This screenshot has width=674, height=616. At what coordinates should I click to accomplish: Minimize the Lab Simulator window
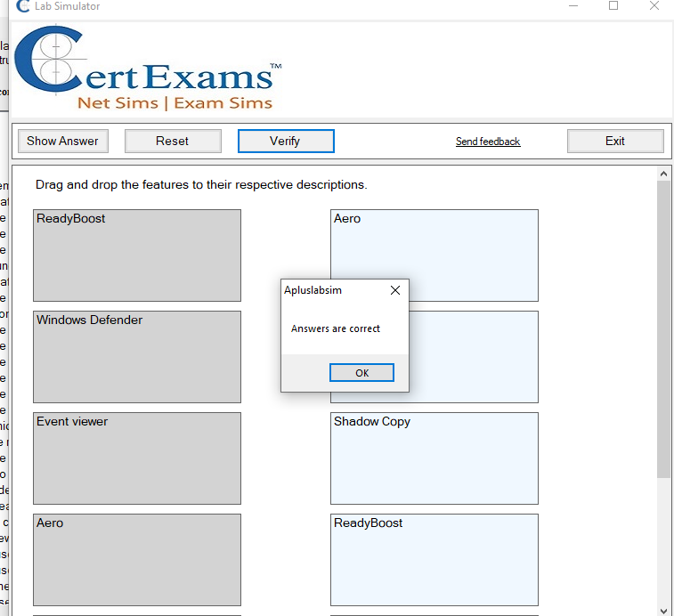pos(573,5)
